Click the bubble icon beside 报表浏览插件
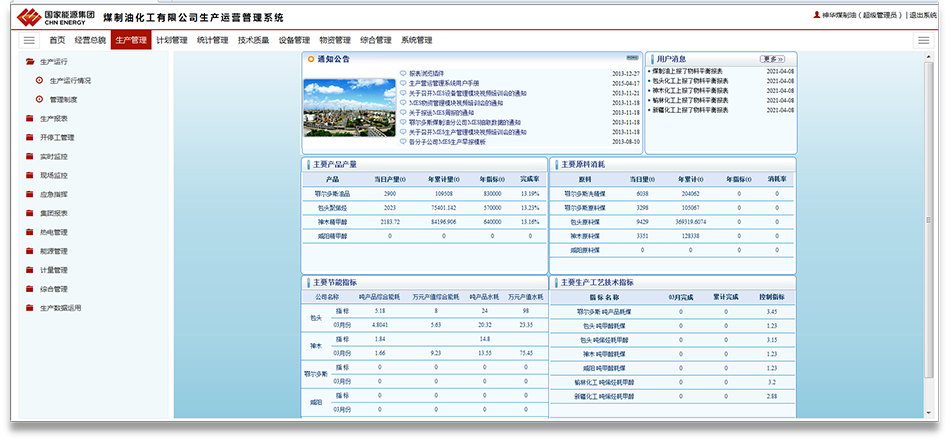This screenshot has height=443, width=950. click(x=404, y=73)
